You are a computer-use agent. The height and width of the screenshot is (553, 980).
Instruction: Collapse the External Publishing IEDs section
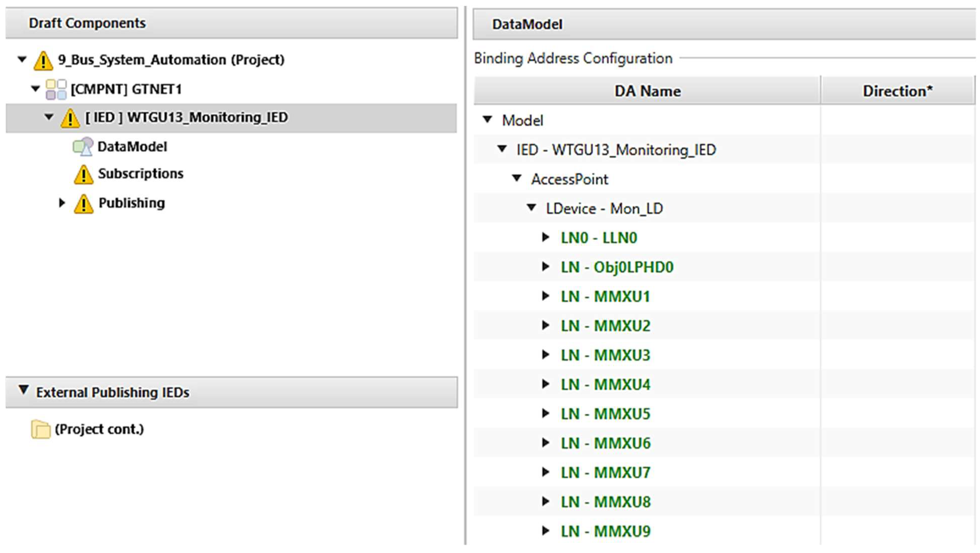[24, 390]
